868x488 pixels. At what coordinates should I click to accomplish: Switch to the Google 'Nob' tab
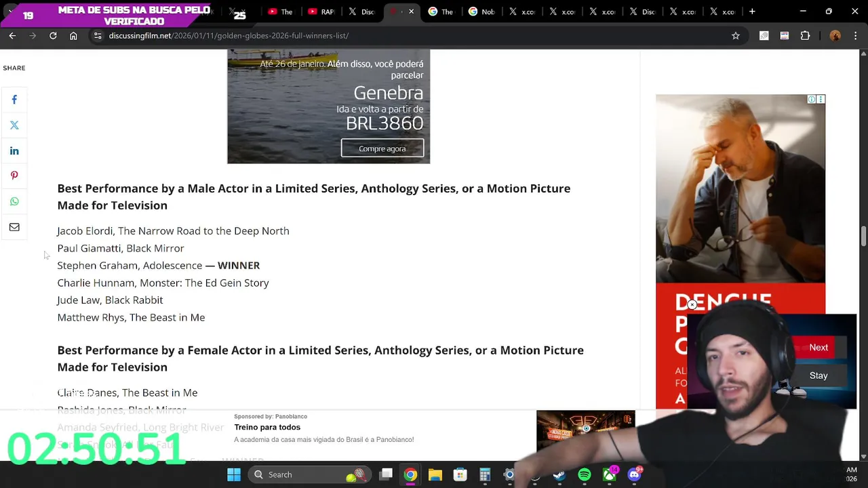pyautogui.click(x=481, y=12)
